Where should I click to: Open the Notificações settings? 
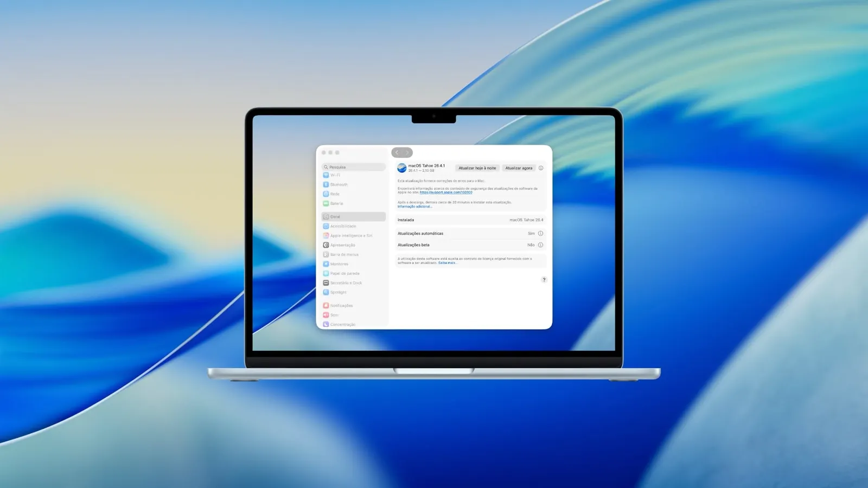coord(341,305)
